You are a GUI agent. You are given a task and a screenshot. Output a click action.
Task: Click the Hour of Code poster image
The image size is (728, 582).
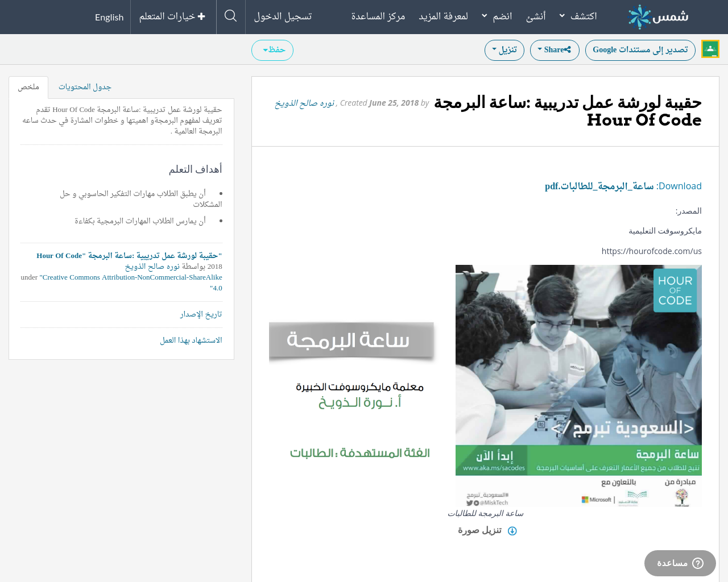[578, 385]
